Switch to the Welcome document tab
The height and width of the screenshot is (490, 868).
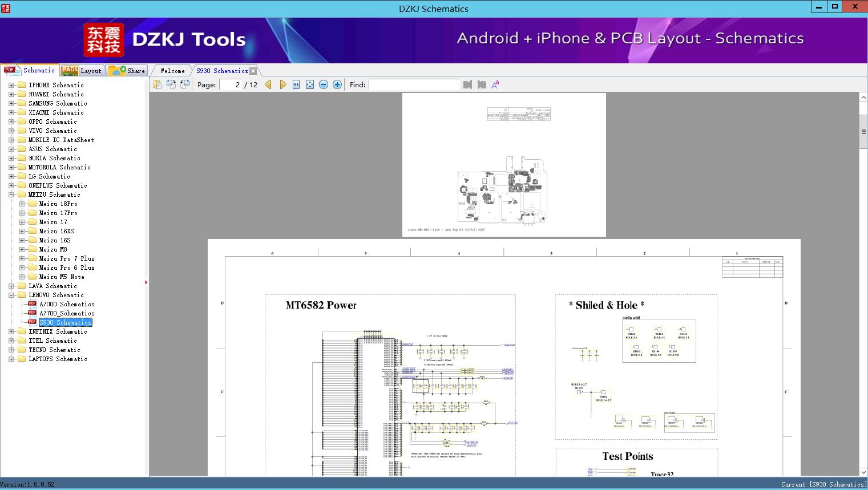(172, 71)
